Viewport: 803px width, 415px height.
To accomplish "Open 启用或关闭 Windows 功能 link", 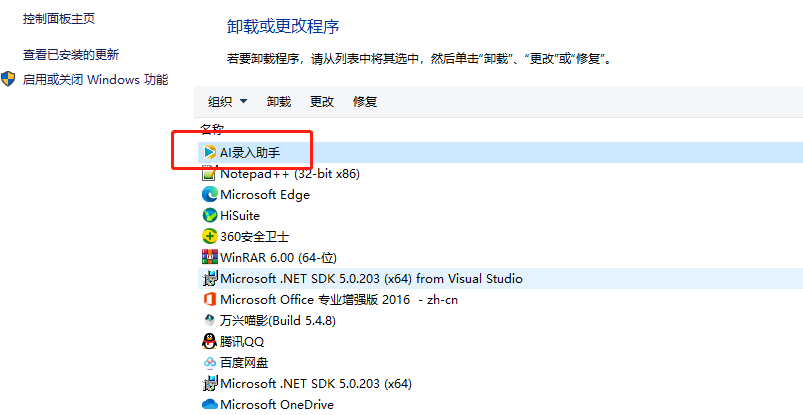I will [x=95, y=79].
